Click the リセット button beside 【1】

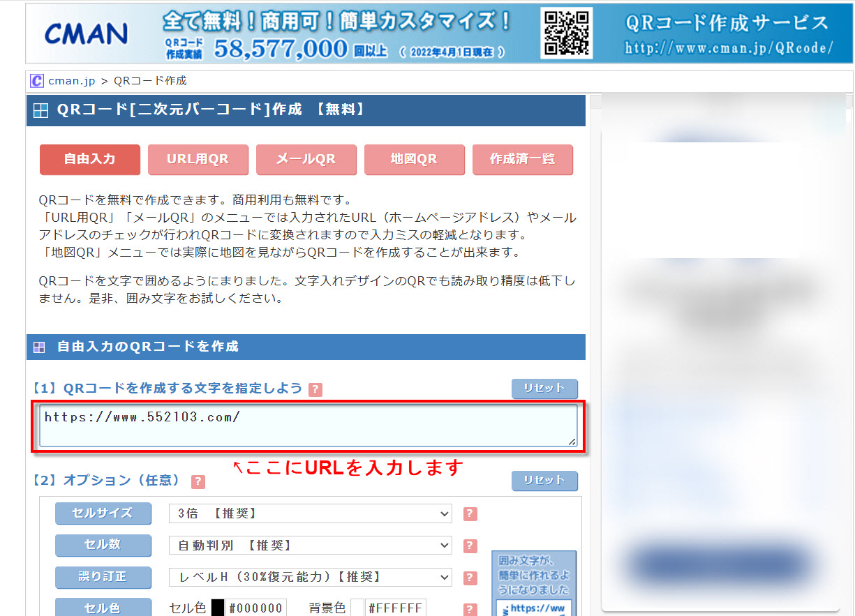tap(544, 389)
